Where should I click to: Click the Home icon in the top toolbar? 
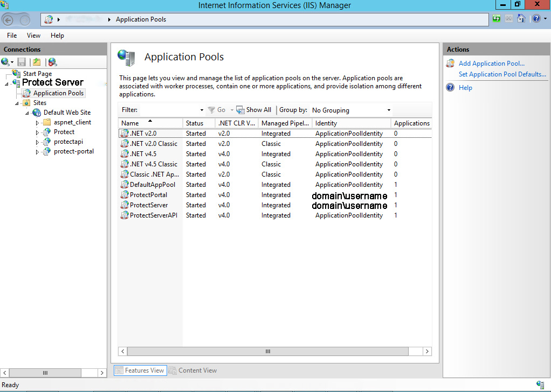point(521,19)
